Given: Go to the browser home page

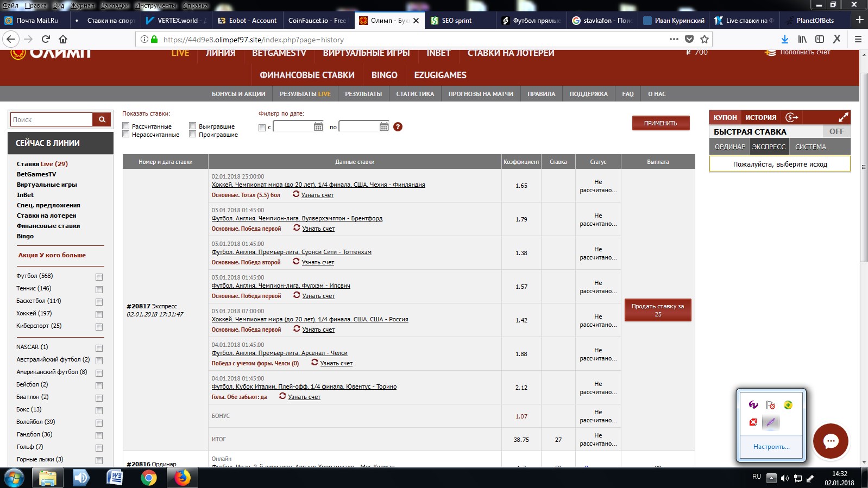Looking at the screenshot, I should 63,39.
